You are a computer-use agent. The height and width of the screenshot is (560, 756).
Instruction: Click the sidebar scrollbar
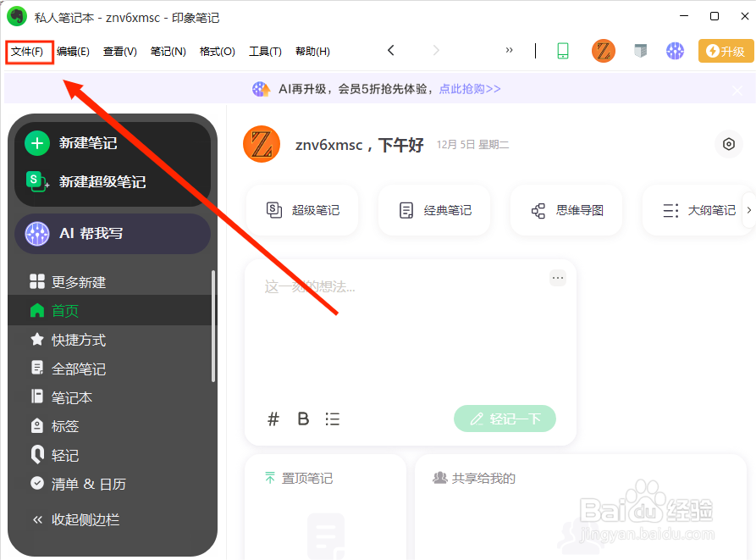pos(213,326)
